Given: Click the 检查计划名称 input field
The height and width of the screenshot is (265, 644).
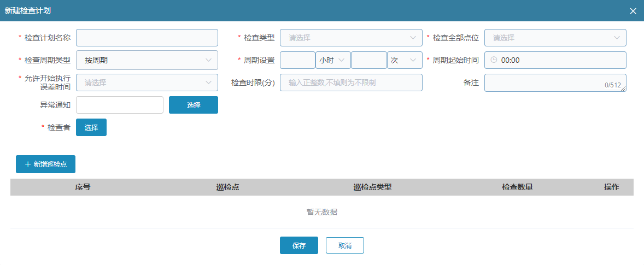Looking at the screenshot, I should pyautogui.click(x=147, y=38).
